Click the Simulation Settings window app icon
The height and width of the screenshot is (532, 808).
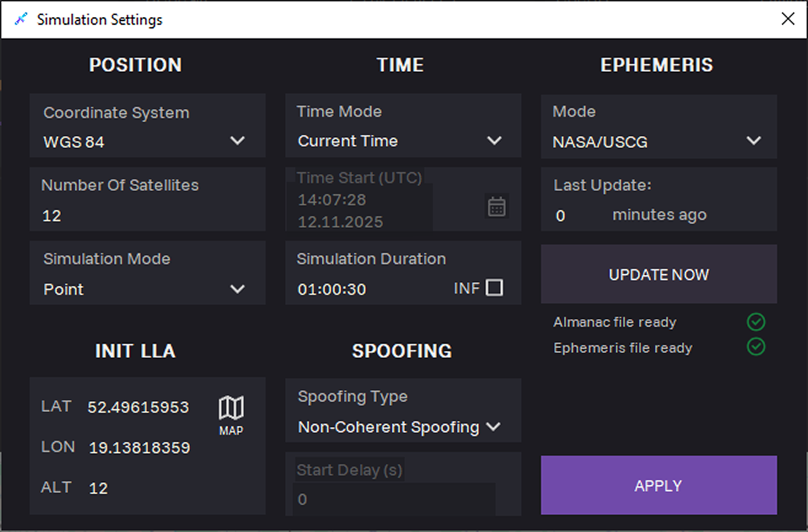pyautogui.click(x=21, y=19)
